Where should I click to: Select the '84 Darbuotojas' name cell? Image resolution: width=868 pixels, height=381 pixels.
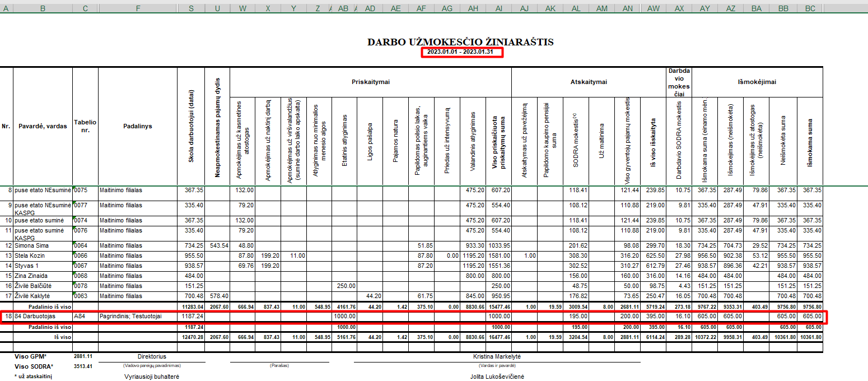[x=43, y=317]
